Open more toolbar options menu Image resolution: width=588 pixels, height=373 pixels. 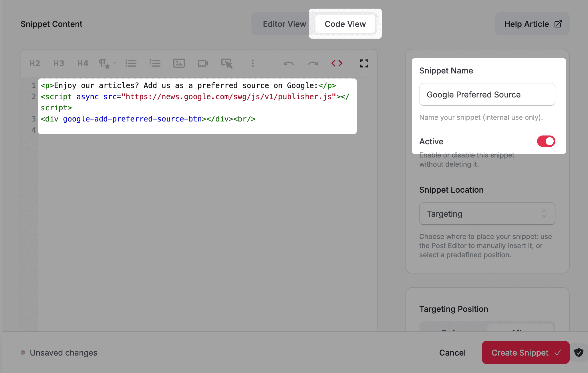253,63
